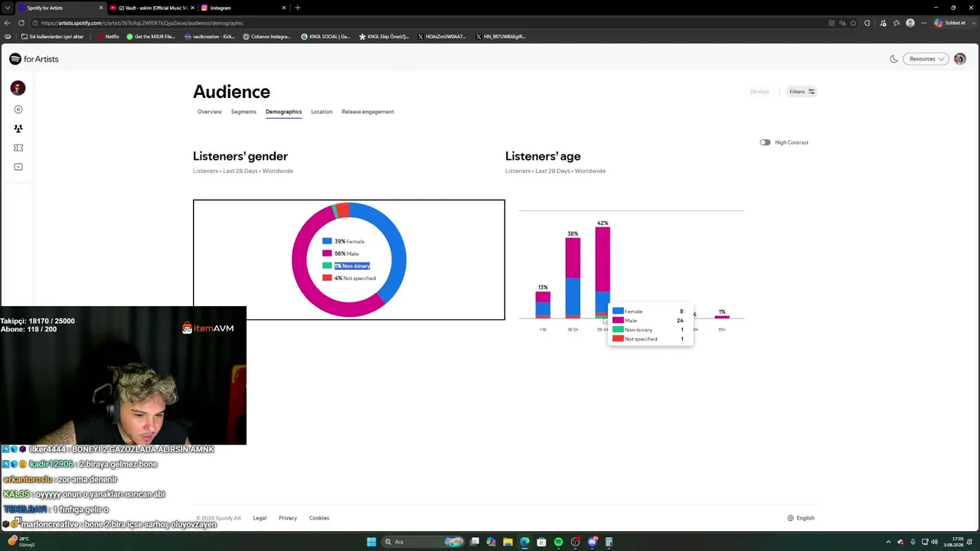Click the Edge browser taskbar icon

click(524, 542)
